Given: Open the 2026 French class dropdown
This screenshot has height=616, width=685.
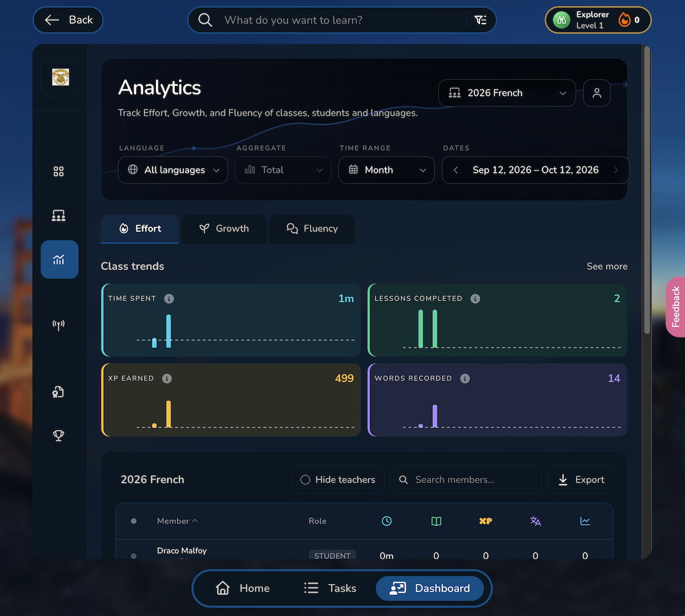Looking at the screenshot, I should click(507, 93).
